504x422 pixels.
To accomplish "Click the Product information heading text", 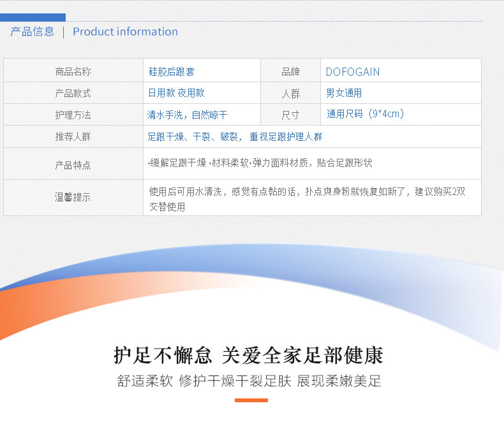I will click(125, 31).
